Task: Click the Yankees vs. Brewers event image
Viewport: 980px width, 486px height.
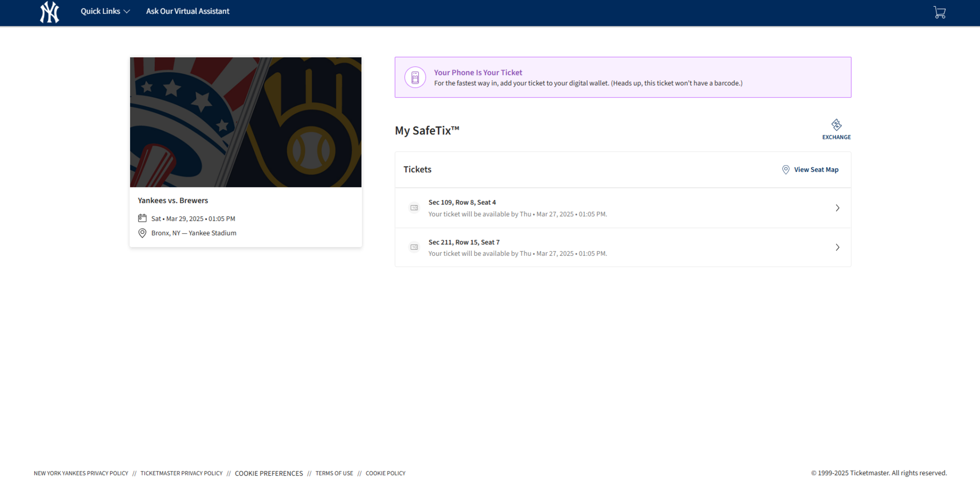Action: pos(245,121)
